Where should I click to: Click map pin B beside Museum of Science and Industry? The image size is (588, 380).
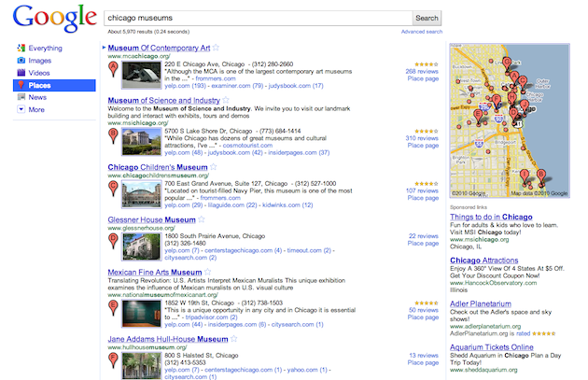coord(113,135)
